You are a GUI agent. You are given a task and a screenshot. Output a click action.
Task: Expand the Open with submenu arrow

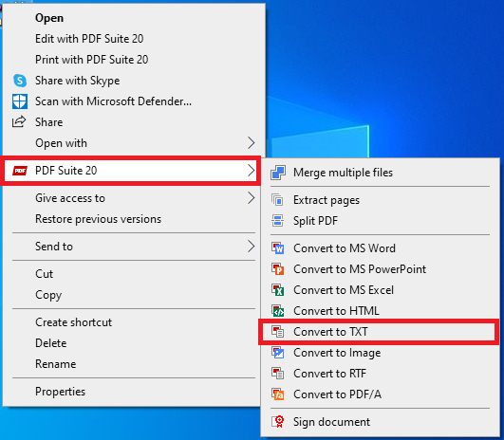(251, 143)
